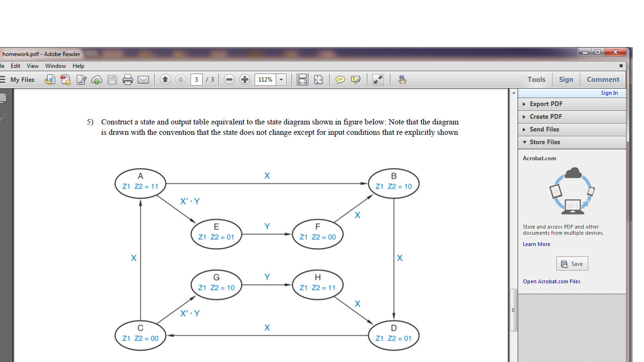Click the page number input field
644x362 pixels.
coord(197,79)
